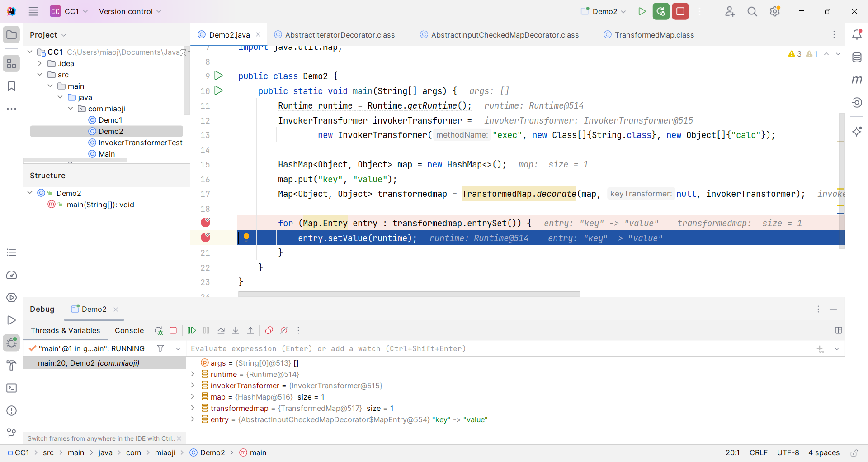868x462 pixels.
Task: Expand the transformedmap variable node
Action: (x=193, y=408)
